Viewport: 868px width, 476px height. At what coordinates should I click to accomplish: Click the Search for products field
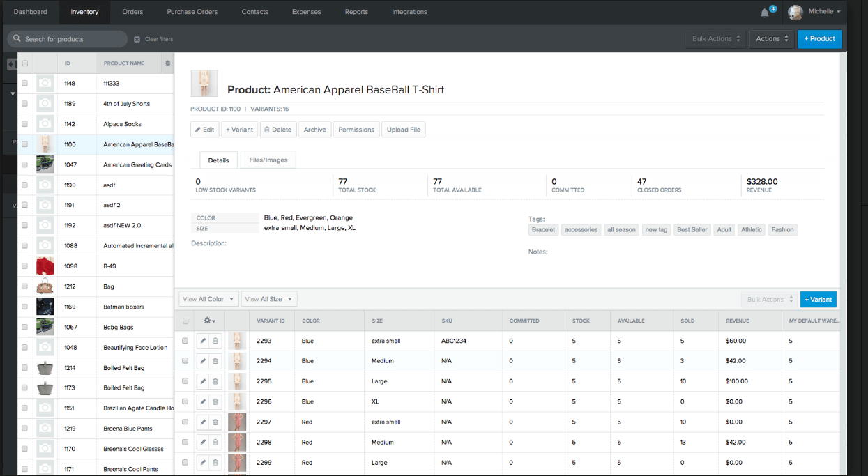click(67, 39)
